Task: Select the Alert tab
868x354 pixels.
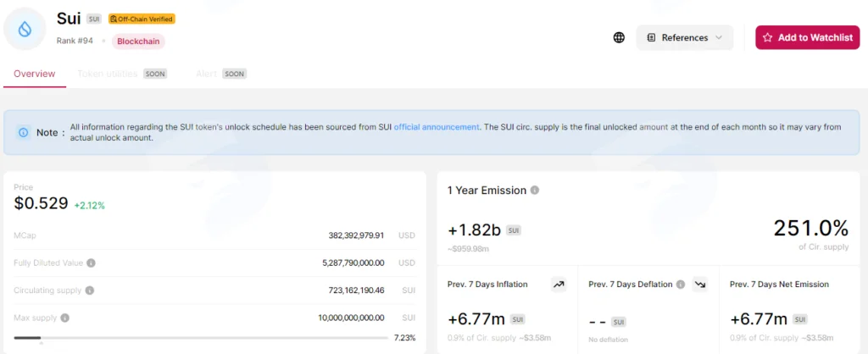Action: (206, 74)
